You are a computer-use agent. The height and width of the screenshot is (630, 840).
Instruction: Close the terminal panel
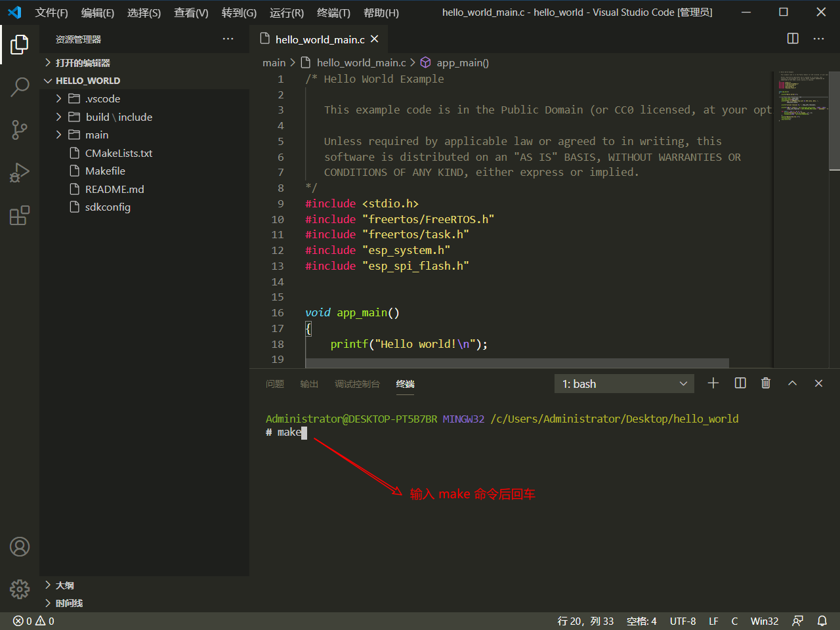(x=818, y=383)
